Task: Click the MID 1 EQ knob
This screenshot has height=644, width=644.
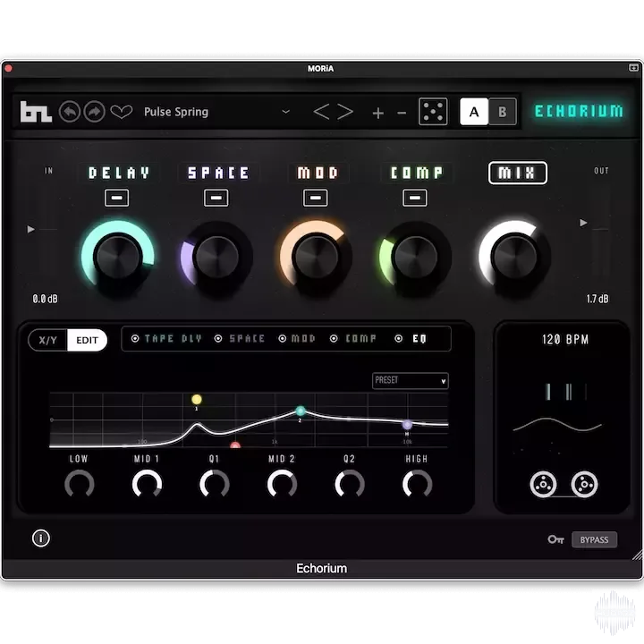Action: [x=147, y=484]
